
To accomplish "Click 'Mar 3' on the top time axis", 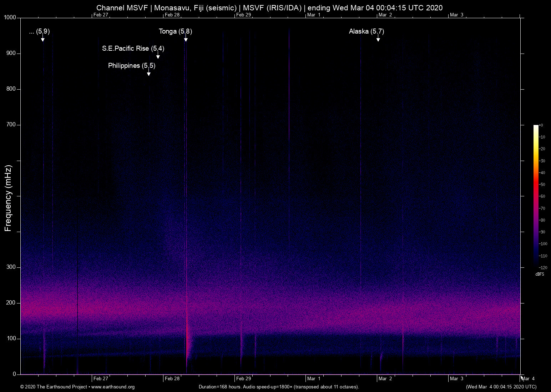I will click(456, 15).
